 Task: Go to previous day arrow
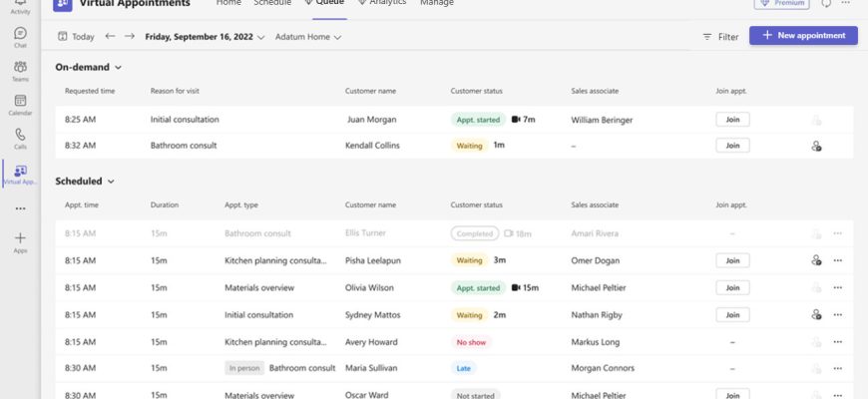pyautogui.click(x=110, y=36)
